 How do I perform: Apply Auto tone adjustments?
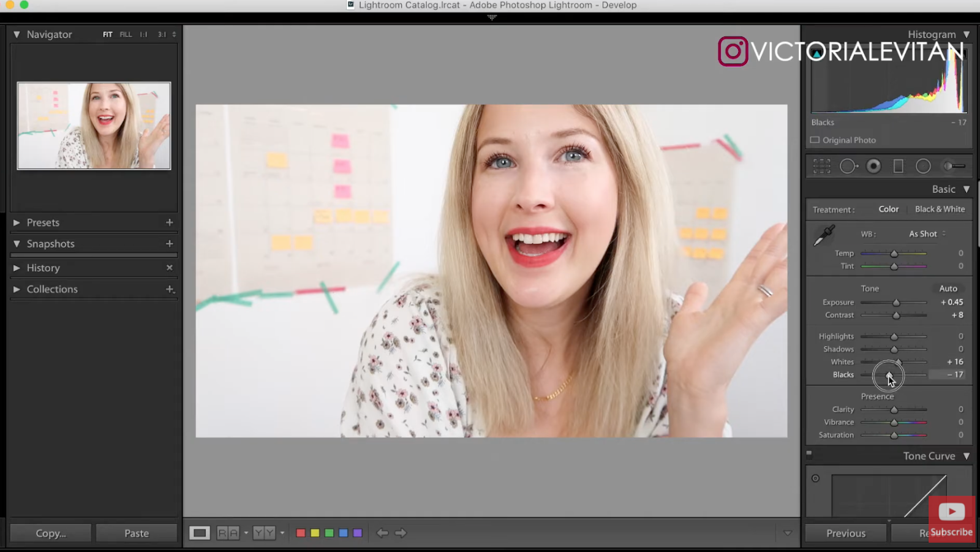[948, 288]
